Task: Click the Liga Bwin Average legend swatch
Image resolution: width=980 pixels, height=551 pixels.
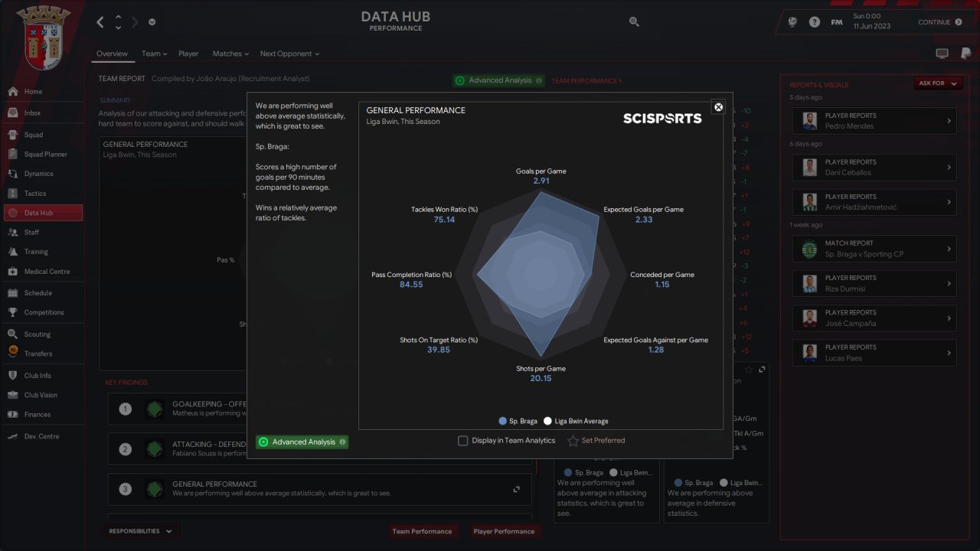Action: click(547, 421)
